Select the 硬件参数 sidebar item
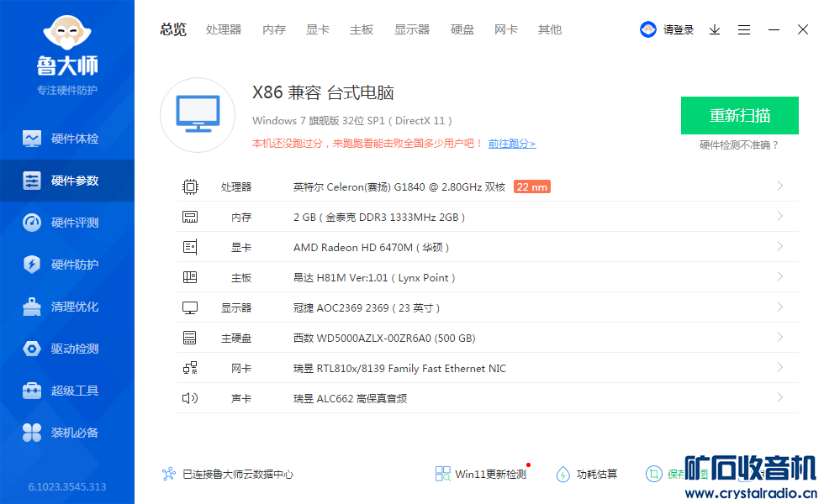The height and width of the screenshot is (504, 824). pos(67,181)
